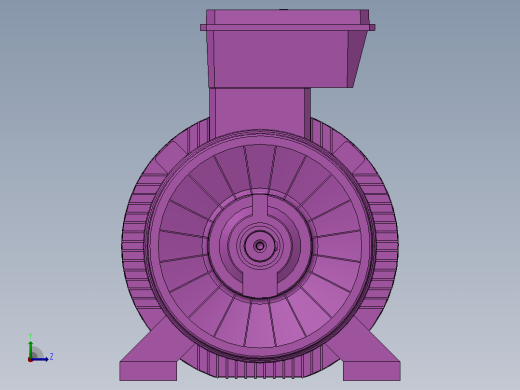Click the blue Z axis of the triad
The image size is (520, 390).
[40, 359]
